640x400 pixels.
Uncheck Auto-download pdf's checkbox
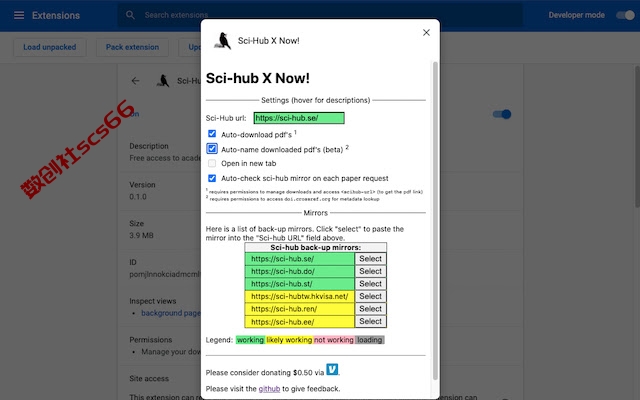click(x=212, y=133)
